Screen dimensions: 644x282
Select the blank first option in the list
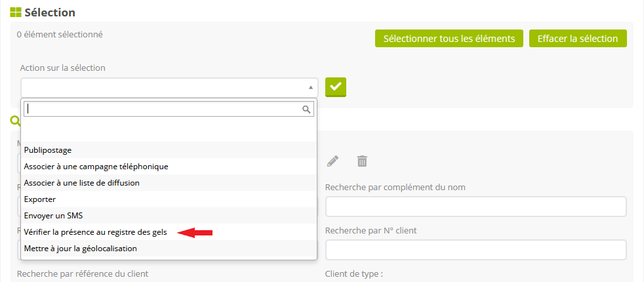pos(169,131)
